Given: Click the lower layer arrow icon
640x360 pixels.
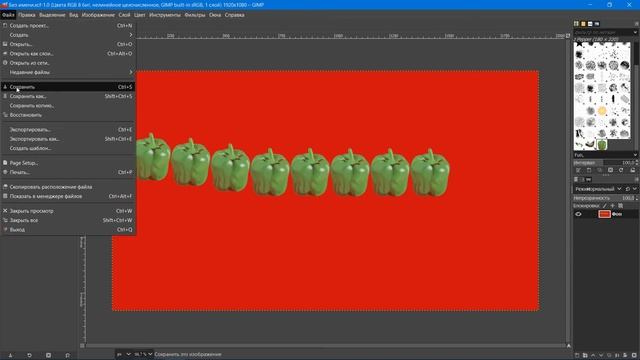Looking at the screenshot, I should (x=601, y=356).
